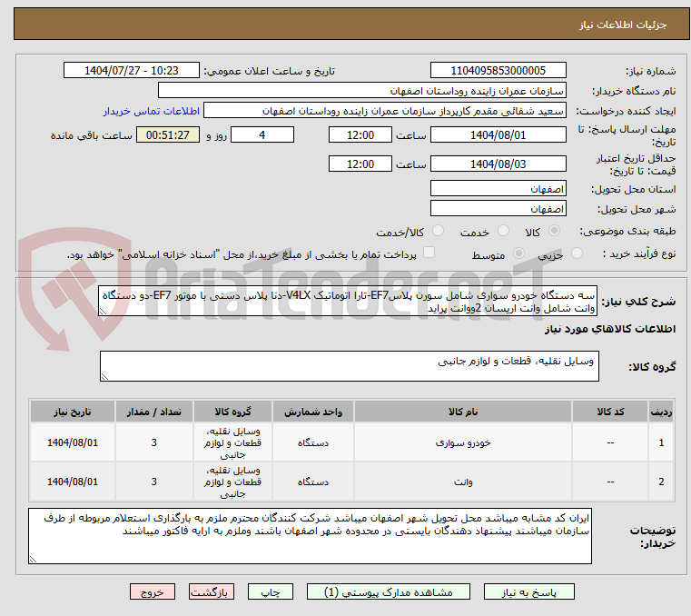The height and width of the screenshot is (616, 691).
Task: Click the پاسخ به نیاز button
Action: (528, 591)
